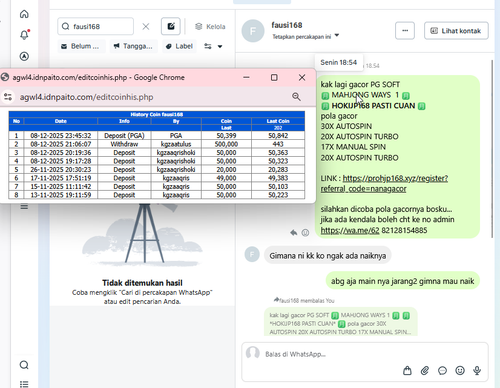Click the user avatar icon in the composer
The height and width of the screenshot is (388, 500).
tap(253, 353)
